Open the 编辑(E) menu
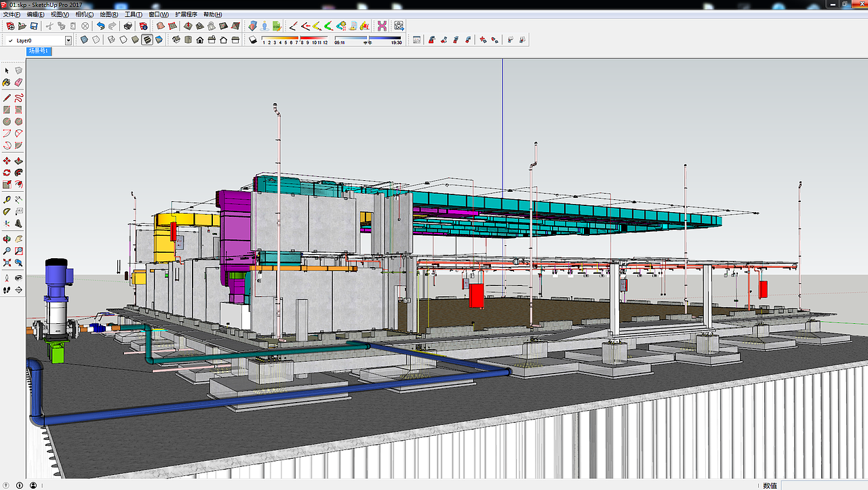This screenshot has width=868, height=490. [x=36, y=14]
